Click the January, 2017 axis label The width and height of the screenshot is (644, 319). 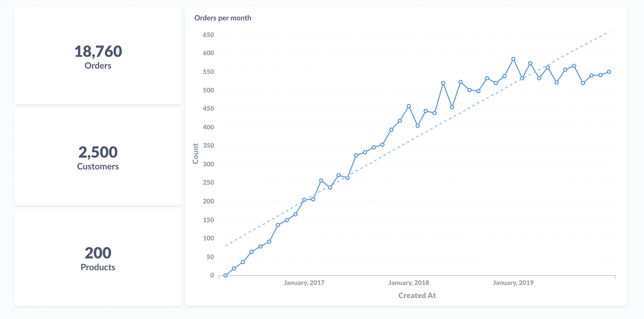(304, 283)
